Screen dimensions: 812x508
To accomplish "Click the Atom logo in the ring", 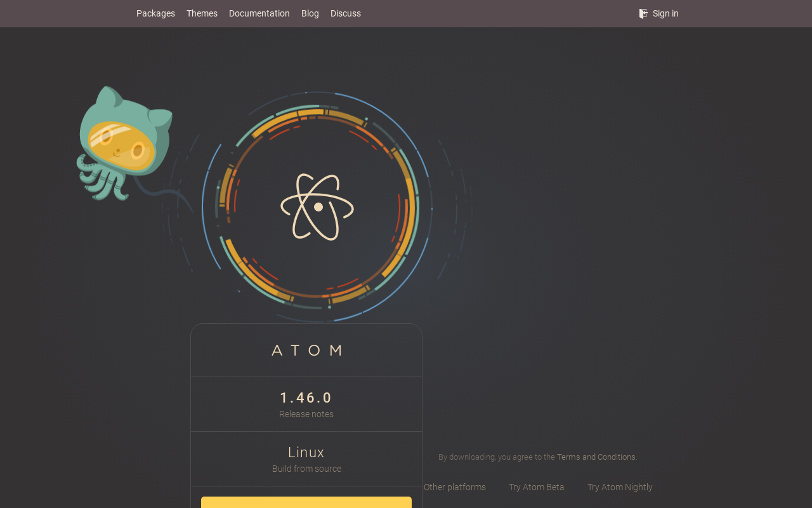I will pos(317,207).
